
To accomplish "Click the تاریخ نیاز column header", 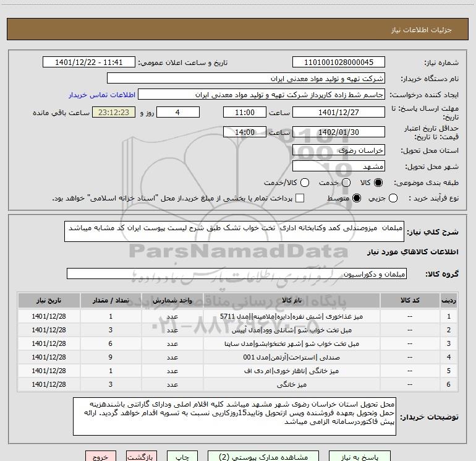I will [x=49, y=300].
